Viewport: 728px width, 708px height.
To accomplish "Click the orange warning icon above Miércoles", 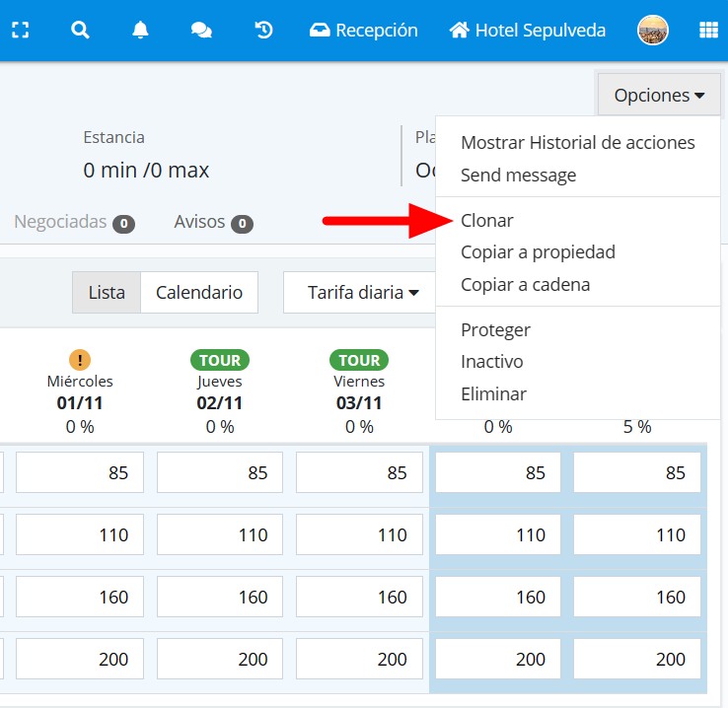I will pyautogui.click(x=80, y=360).
